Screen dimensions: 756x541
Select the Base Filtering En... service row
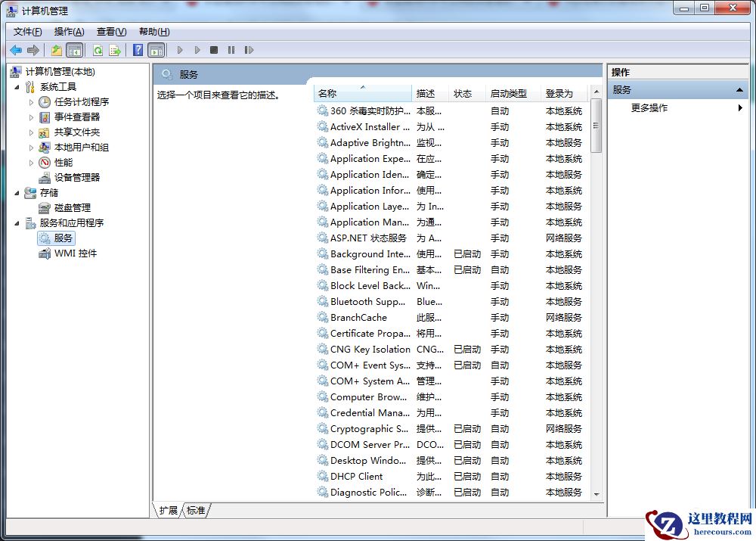coord(451,270)
